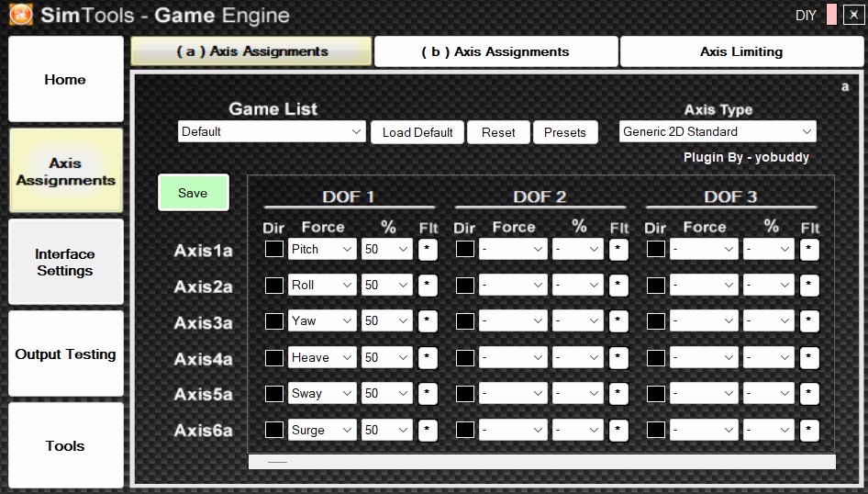
Task: Click the pink DIY indicator in title bar
Action: (831, 16)
